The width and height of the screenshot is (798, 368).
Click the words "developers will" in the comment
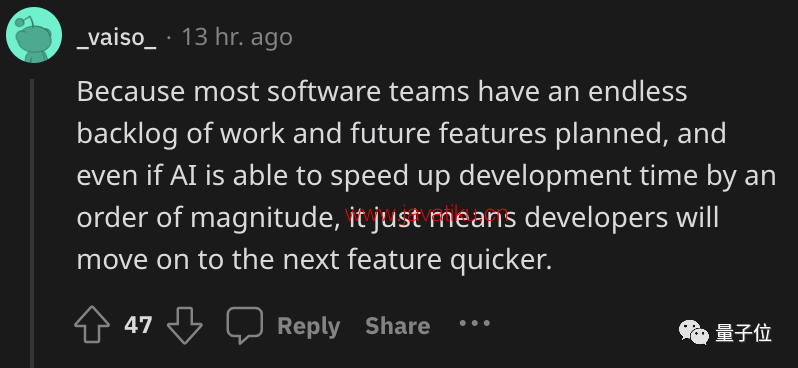point(622,218)
